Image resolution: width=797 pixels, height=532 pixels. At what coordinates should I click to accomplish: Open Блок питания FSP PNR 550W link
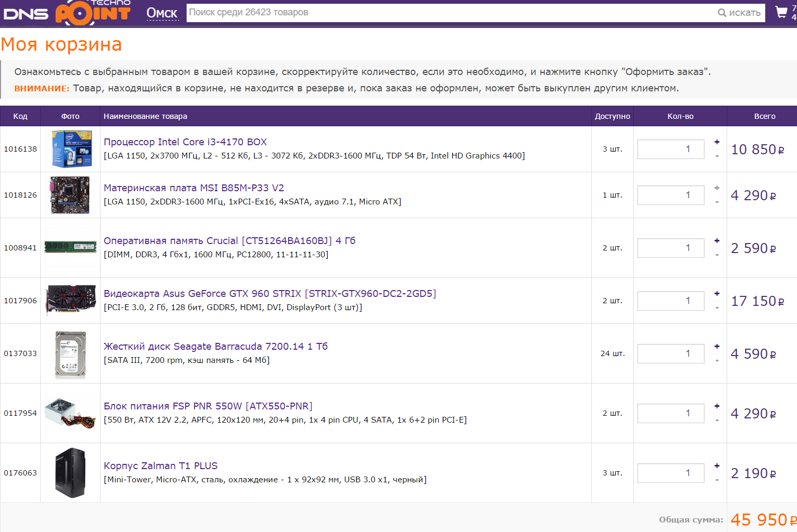pos(208,406)
